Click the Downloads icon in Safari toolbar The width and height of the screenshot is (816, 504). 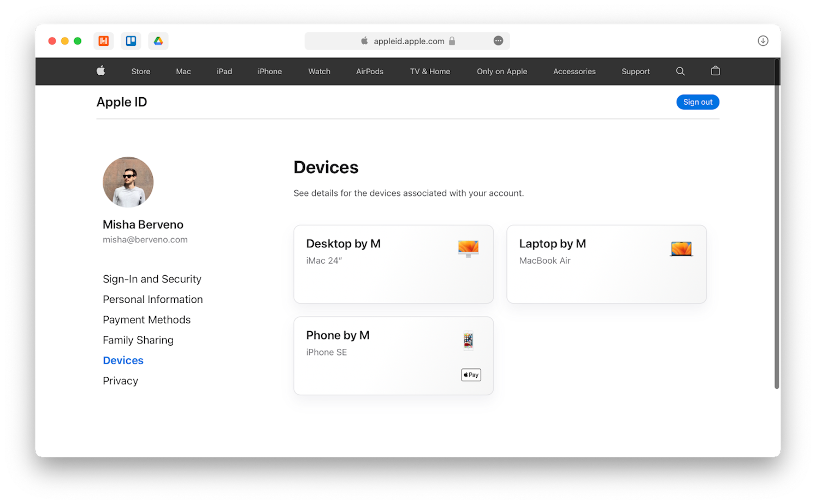[762, 40]
